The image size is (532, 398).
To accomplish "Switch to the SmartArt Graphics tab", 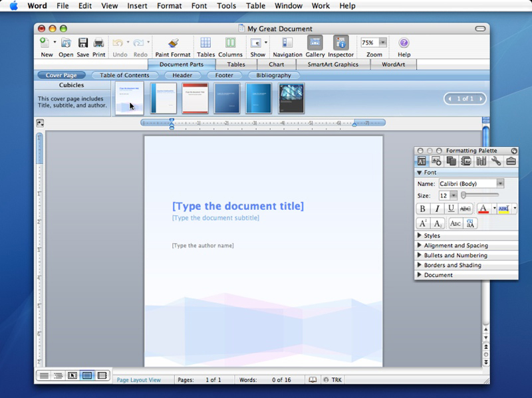I will [332, 64].
